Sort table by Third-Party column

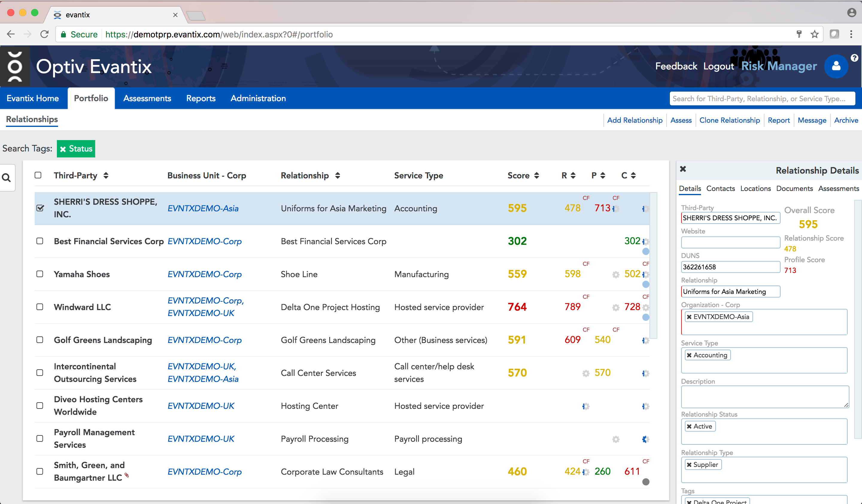coord(106,175)
